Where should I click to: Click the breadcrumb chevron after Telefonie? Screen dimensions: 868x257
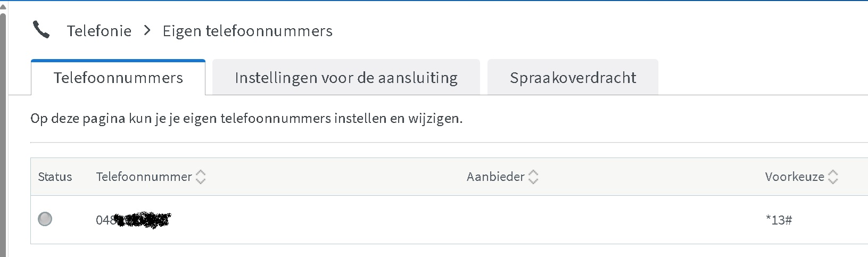147,31
